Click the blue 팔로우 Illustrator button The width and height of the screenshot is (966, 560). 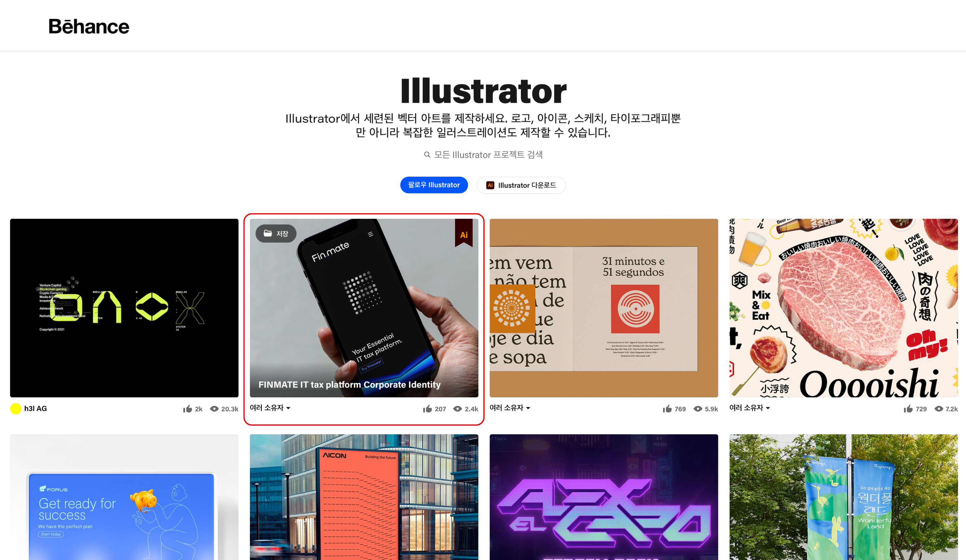point(434,185)
